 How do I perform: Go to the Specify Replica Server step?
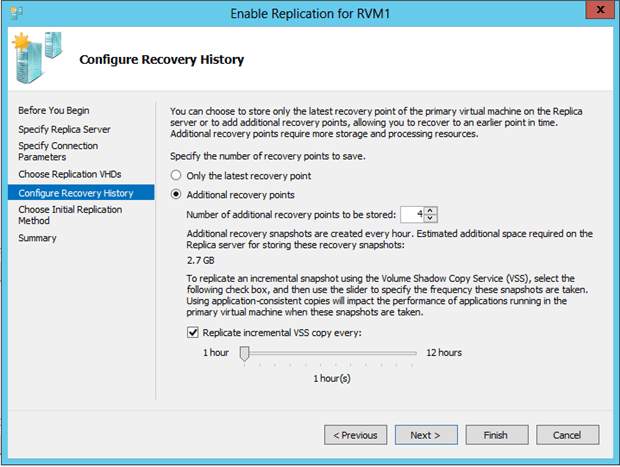[x=64, y=129]
